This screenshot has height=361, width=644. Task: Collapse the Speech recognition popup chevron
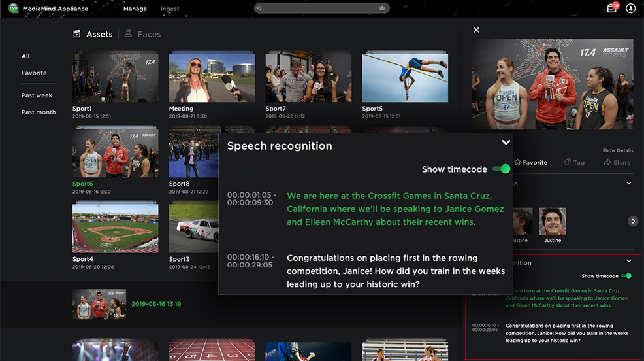[506, 143]
